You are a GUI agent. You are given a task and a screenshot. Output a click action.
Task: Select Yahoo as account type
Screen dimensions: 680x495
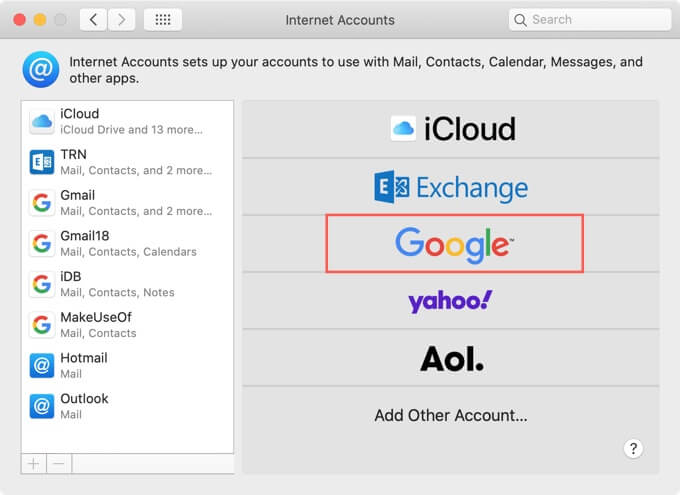[450, 301]
